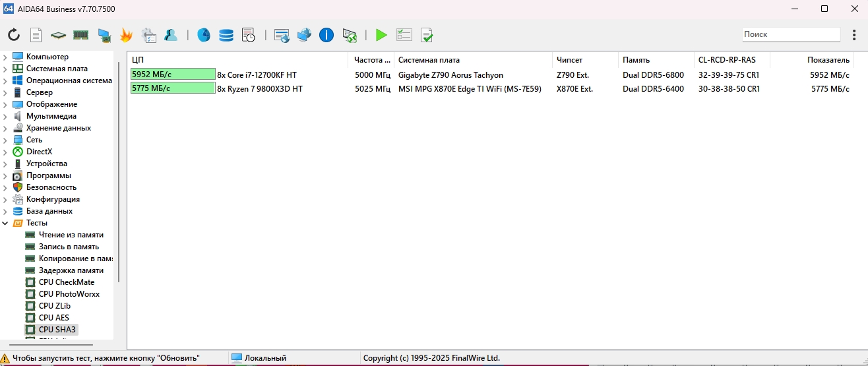Select the Задержка памяти test
Image resolution: width=868 pixels, height=366 pixels.
tap(71, 270)
